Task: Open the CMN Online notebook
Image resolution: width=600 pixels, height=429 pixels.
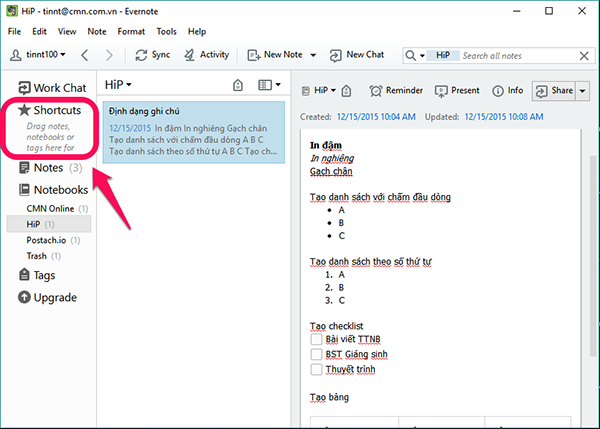Action: (x=57, y=209)
